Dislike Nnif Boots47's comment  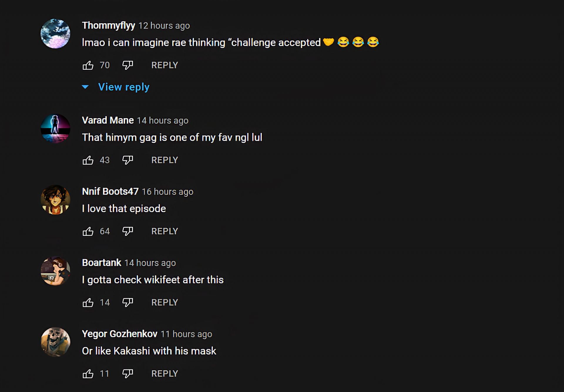pyautogui.click(x=127, y=231)
